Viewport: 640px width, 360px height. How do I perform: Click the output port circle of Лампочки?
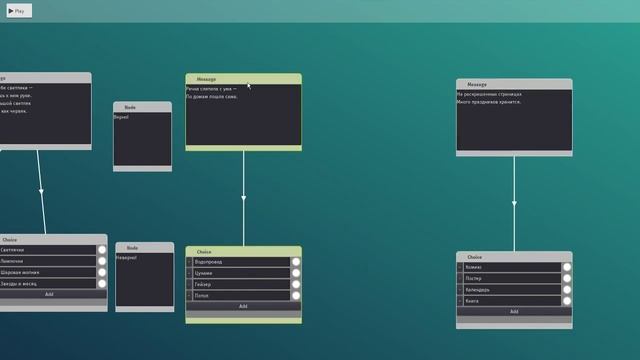(x=102, y=261)
